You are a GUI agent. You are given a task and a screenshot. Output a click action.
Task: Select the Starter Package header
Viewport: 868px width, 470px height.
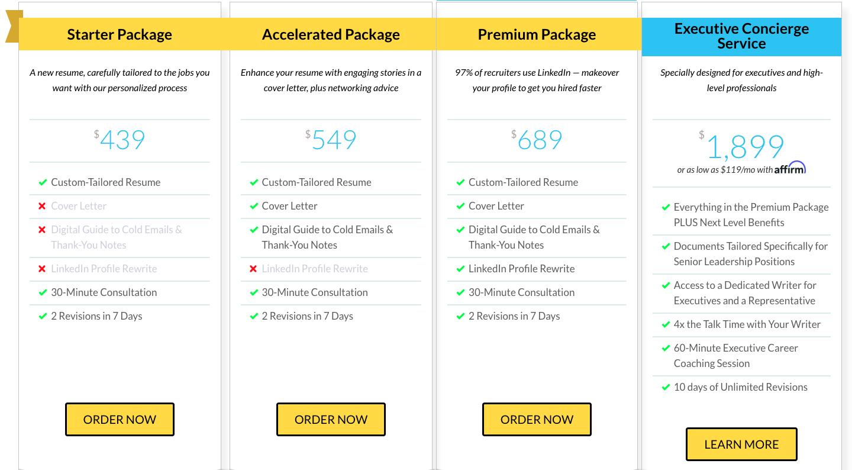120,34
